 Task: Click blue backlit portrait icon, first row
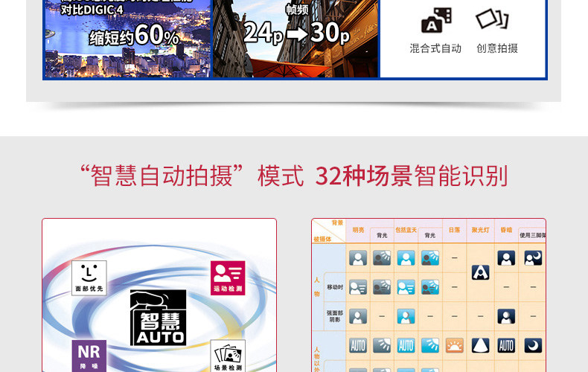[x=430, y=258]
